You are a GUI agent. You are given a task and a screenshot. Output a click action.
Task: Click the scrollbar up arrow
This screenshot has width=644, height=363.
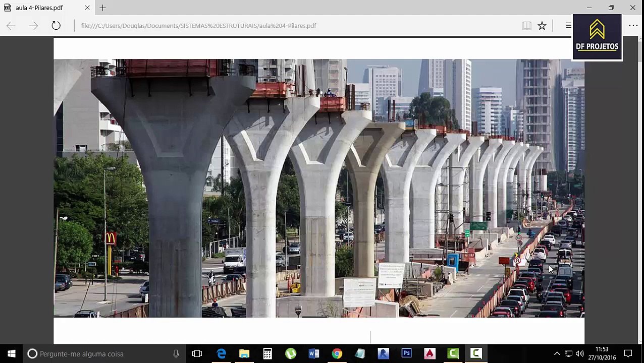[x=639, y=39]
